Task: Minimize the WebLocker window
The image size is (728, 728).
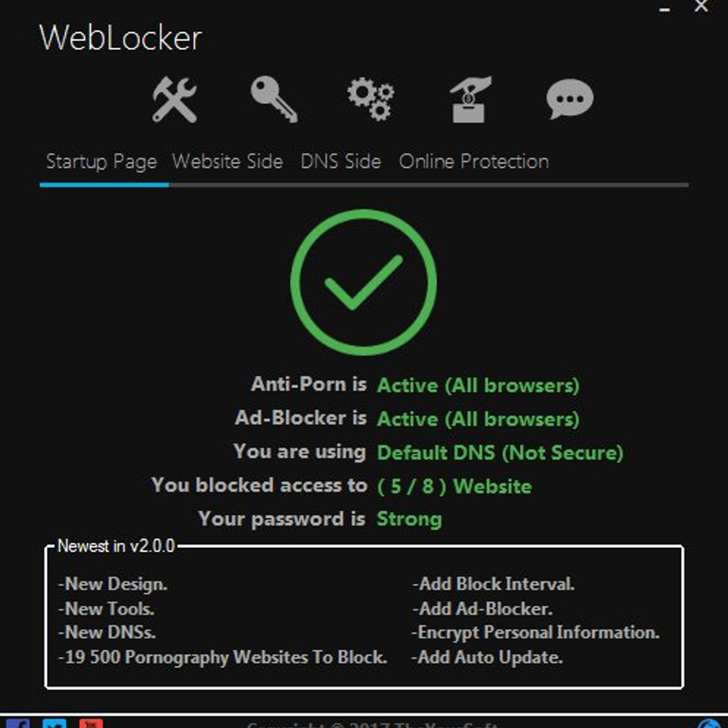Action: pos(665,10)
